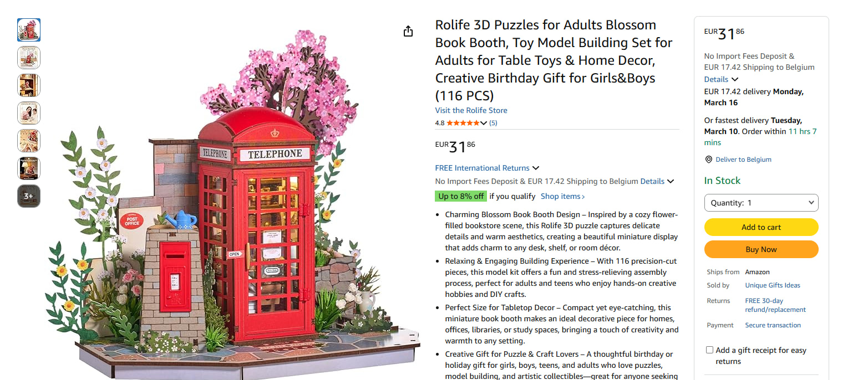Open rating breakdown chevron next to stars
The width and height of the screenshot is (868, 380).
click(484, 123)
